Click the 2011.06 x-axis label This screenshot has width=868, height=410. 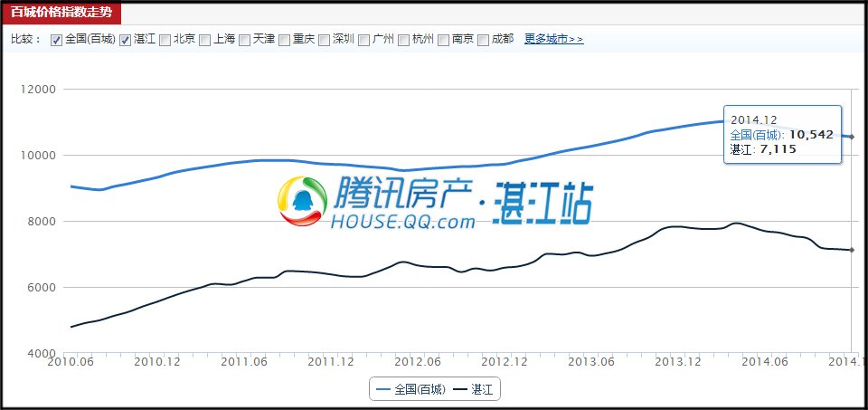click(245, 362)
